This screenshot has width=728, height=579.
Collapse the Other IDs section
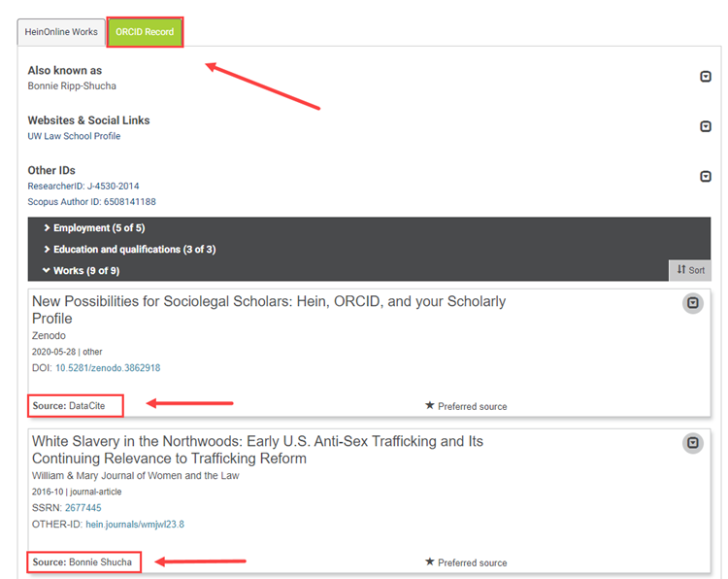click(706, 177)
